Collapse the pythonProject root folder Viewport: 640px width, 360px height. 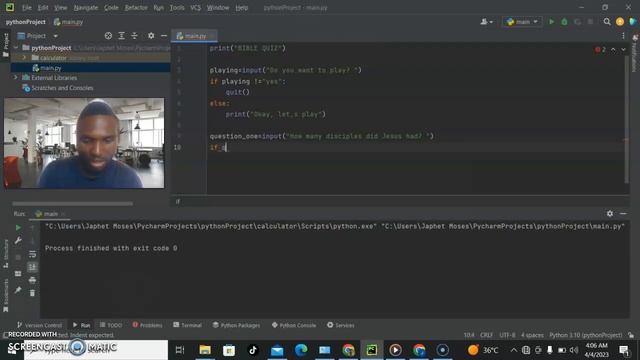[x=16, y=48]
